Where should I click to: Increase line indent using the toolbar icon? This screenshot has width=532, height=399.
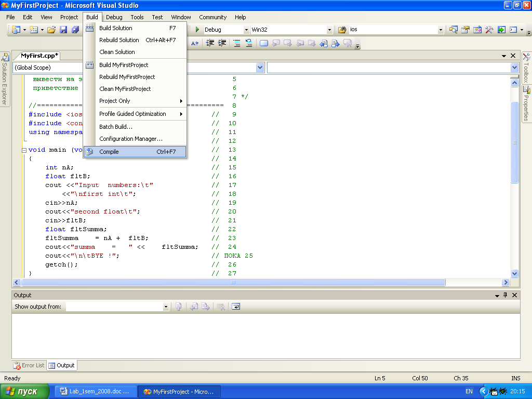pos(222,43)
